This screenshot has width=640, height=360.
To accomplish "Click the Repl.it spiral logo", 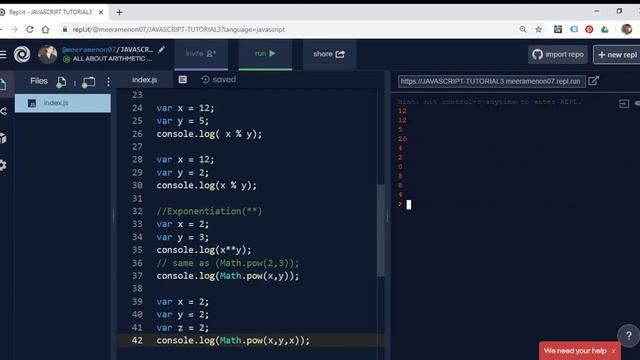I will [x=22, y=54].
